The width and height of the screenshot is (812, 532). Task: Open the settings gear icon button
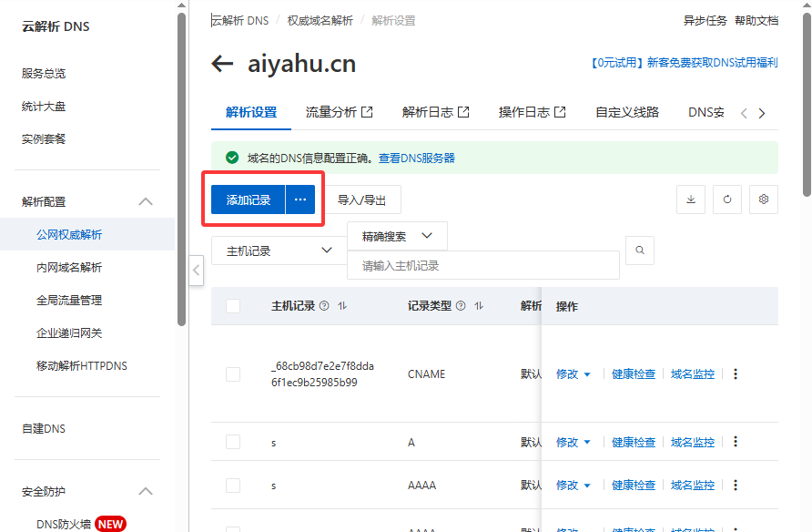coord(764,199)
